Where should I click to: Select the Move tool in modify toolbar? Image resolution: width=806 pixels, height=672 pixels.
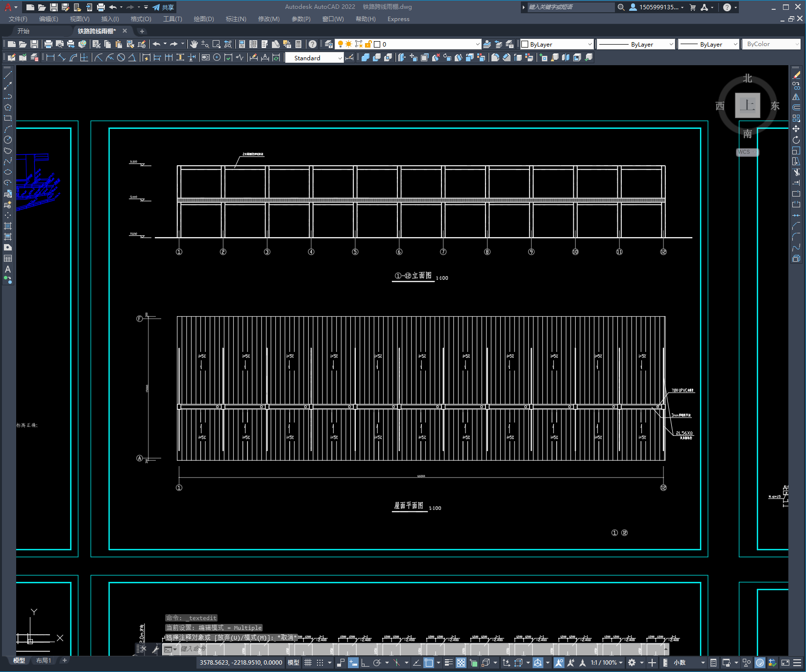[796, 129]
